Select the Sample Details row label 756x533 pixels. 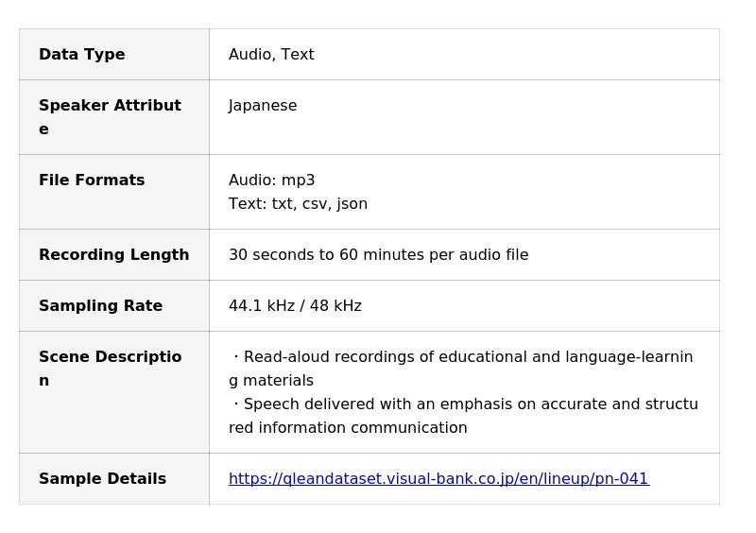point(102,479)
